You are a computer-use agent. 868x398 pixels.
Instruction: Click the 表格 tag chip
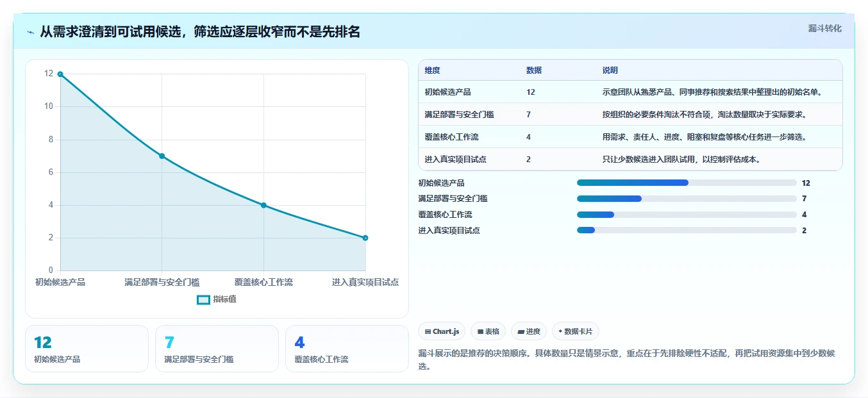[488, 331]
